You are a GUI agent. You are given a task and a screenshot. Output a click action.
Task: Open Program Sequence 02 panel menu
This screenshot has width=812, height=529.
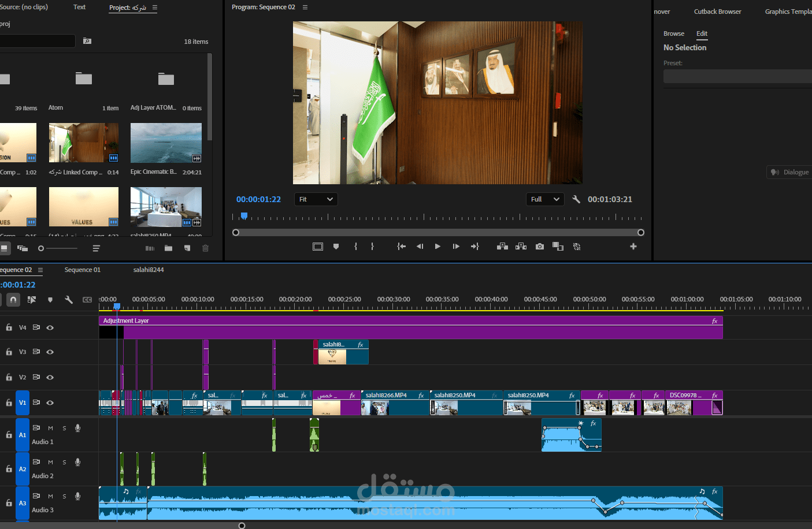click(305, 7)
